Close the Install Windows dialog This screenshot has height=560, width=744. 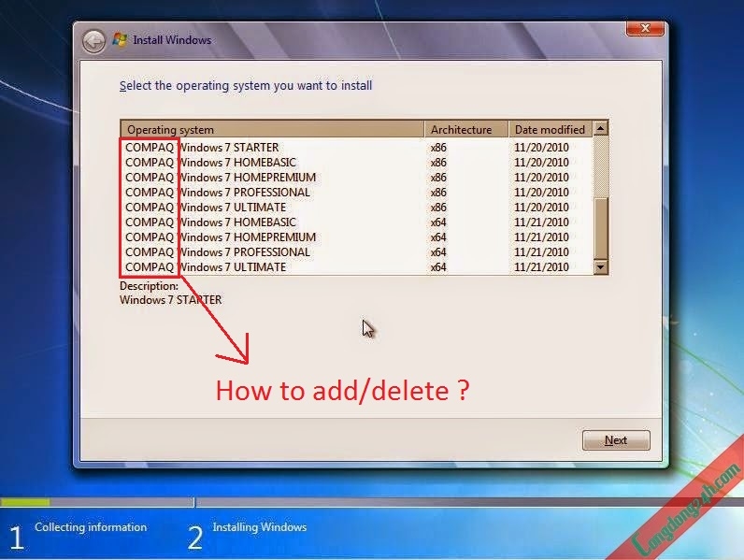click(x=645, y=28)
